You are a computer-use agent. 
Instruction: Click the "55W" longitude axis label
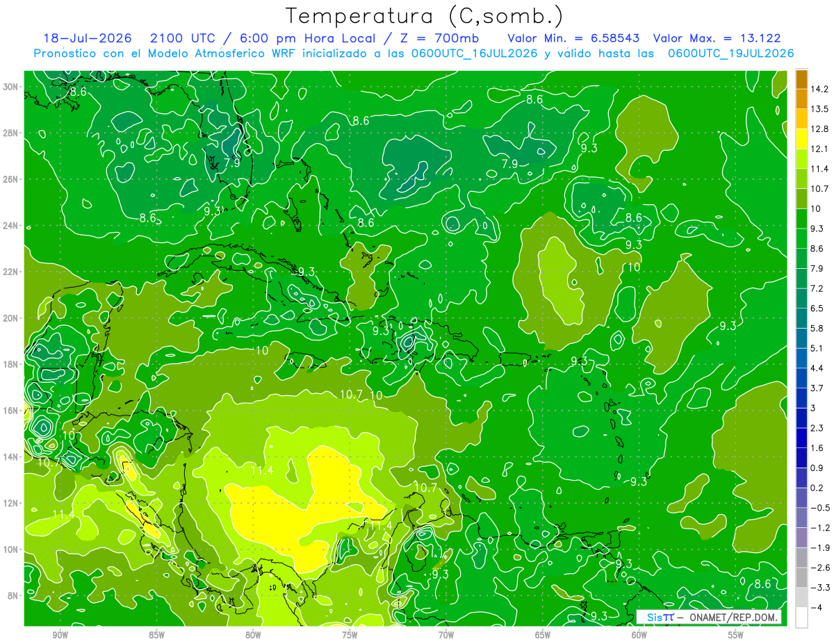pos(736,635)
